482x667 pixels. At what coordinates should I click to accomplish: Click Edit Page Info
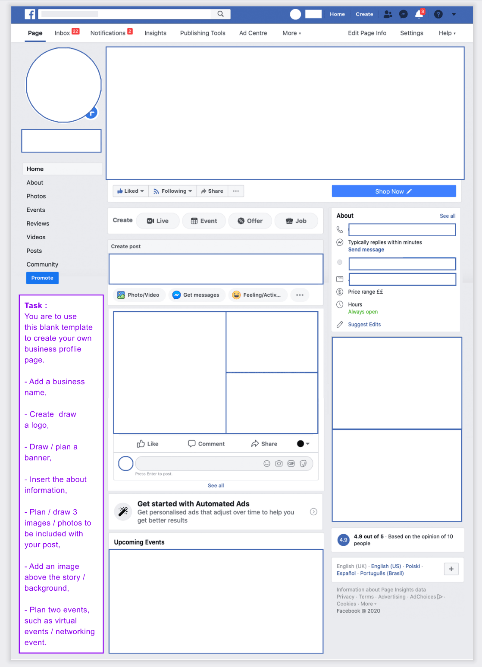click(367, 33)
